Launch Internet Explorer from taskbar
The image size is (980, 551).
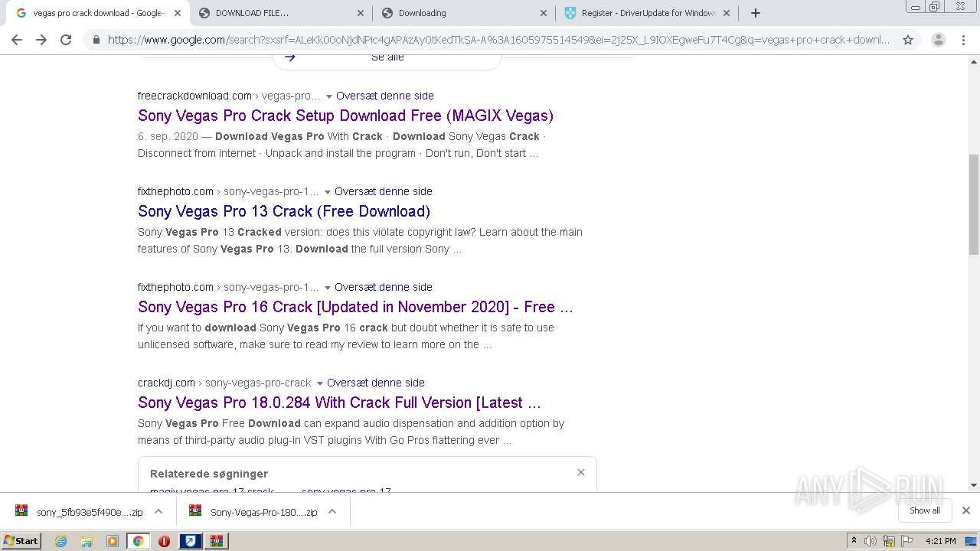60,541
